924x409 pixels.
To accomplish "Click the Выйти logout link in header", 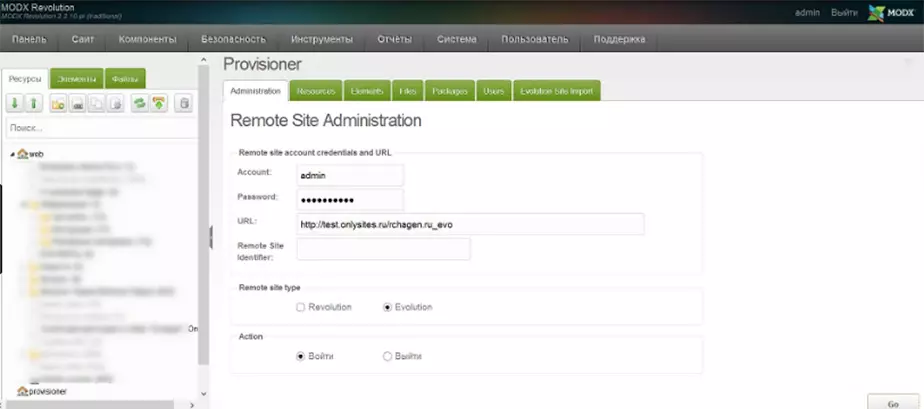I will point(844,12).
